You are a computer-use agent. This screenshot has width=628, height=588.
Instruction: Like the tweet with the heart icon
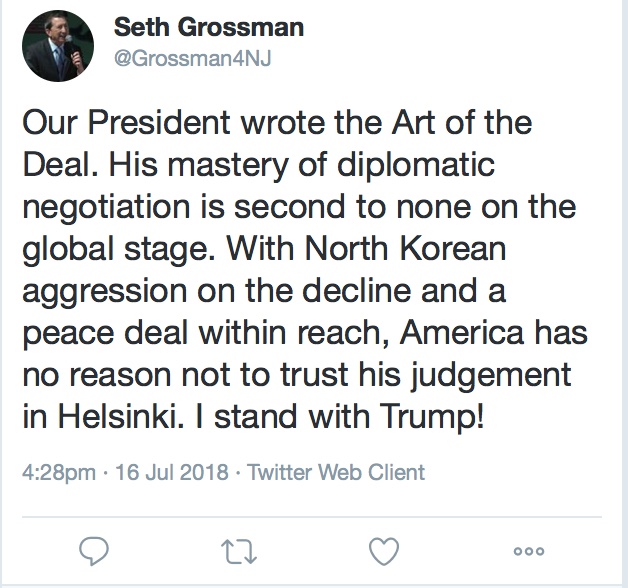point(386,550)
